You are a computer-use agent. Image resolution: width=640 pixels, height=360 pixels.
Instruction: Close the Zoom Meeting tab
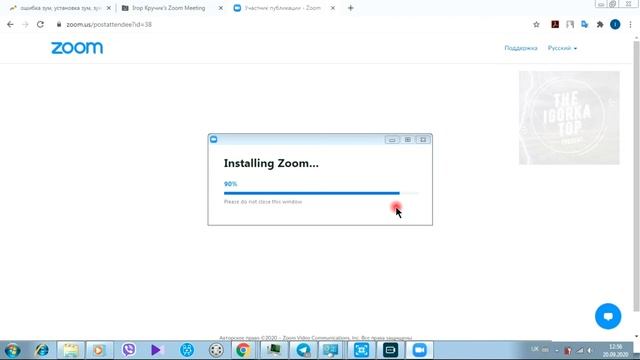click(x=220, y=8)
